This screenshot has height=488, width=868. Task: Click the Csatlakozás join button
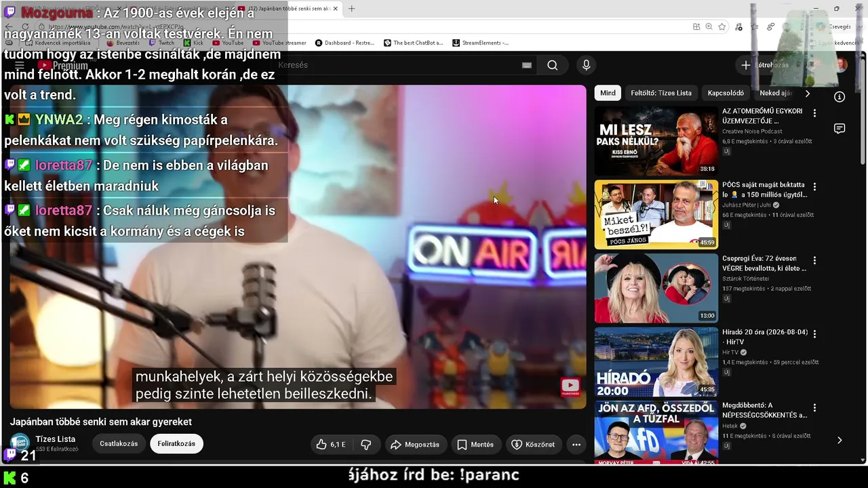(119, 444)
